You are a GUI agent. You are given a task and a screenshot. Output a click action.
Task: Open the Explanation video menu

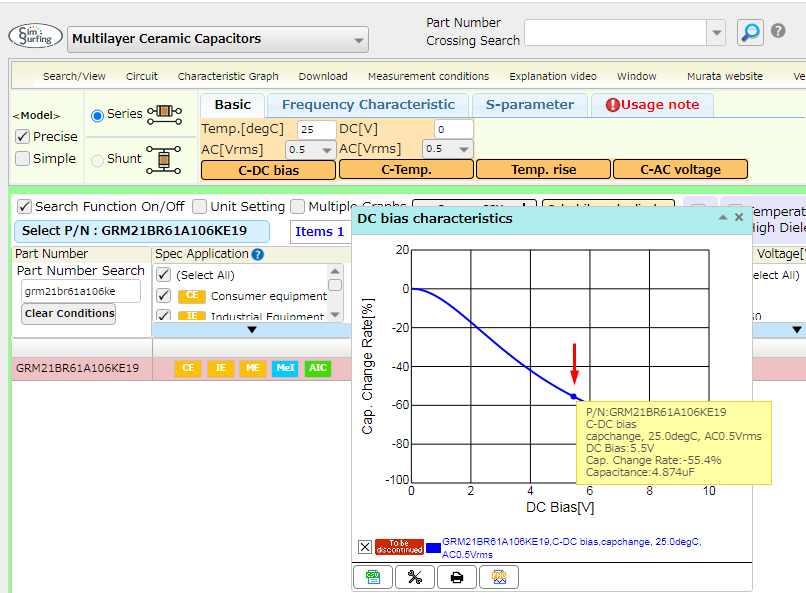pyautogui.click(x=553, y=76)
